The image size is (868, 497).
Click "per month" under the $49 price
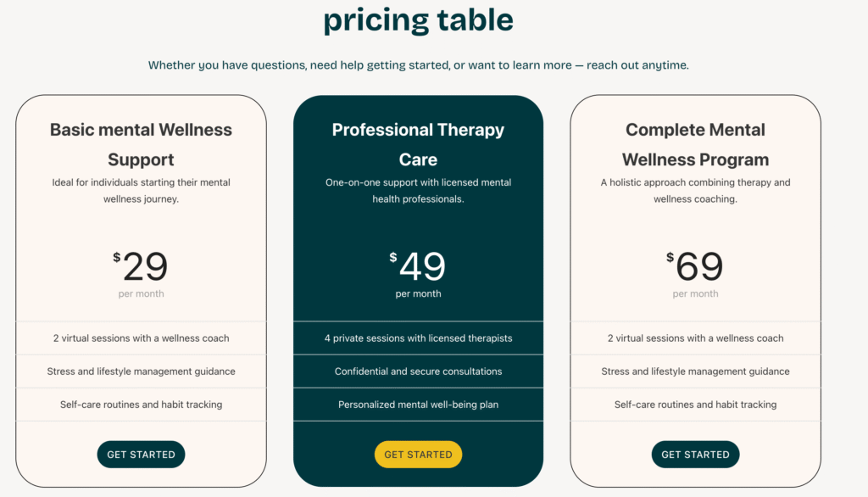(418, 294)
